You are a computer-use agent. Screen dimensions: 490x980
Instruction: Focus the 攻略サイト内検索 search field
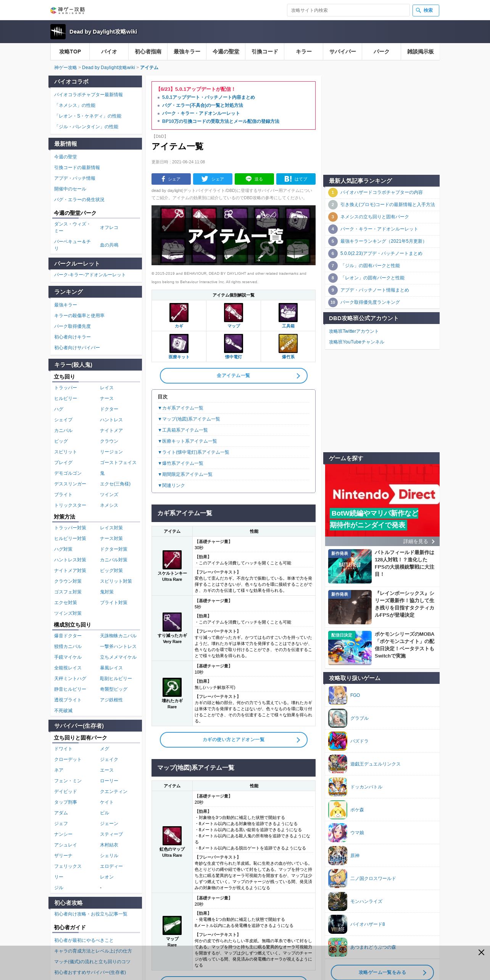pyautogui.click(x=348, y=10)
